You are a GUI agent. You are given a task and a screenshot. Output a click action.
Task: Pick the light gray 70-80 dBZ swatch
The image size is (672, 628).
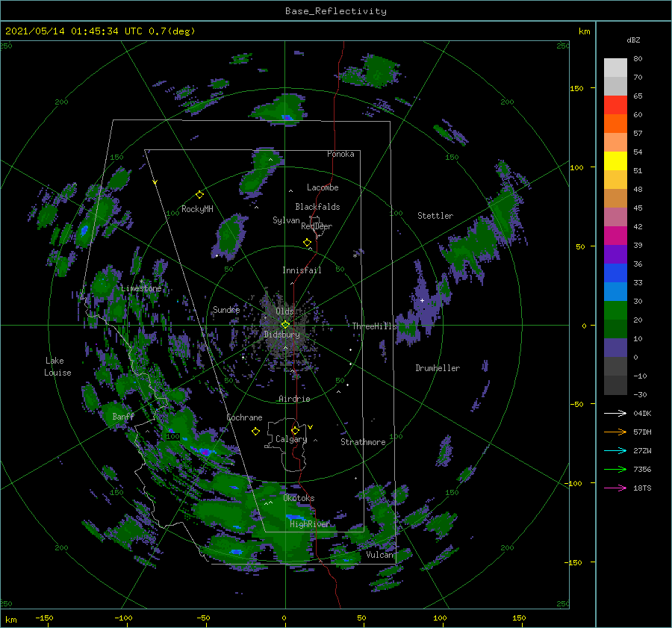coord(615,68)
